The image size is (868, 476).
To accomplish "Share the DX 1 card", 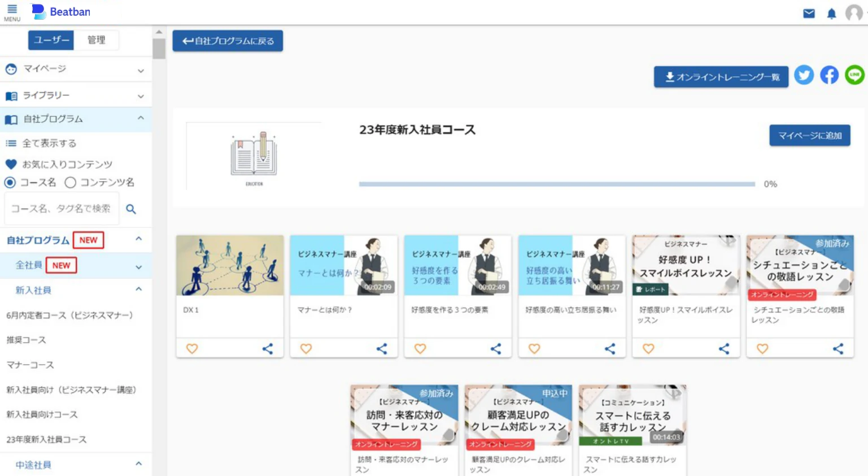I will tap(268, 349).
